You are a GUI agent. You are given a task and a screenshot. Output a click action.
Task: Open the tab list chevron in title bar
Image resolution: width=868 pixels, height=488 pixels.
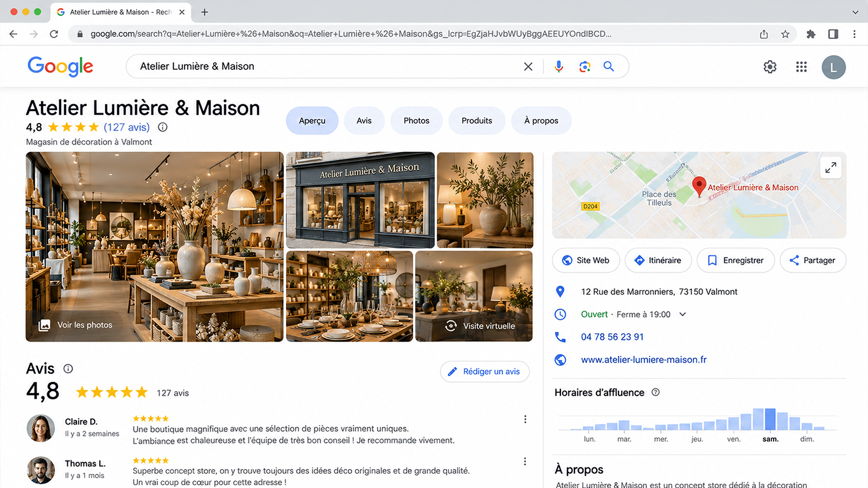point(855,12)
